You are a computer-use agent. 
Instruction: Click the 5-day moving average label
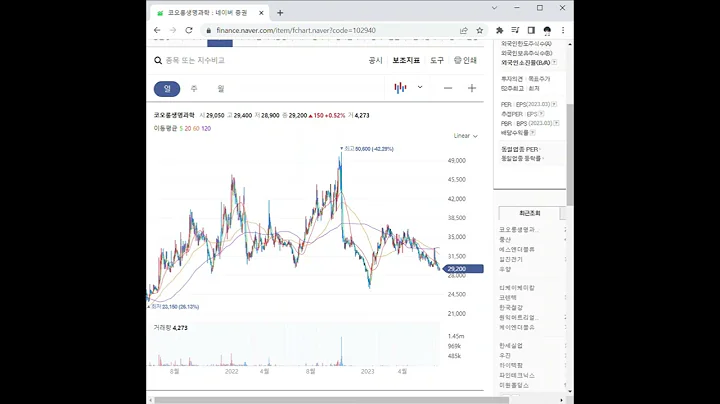click(x=181, y=129)
